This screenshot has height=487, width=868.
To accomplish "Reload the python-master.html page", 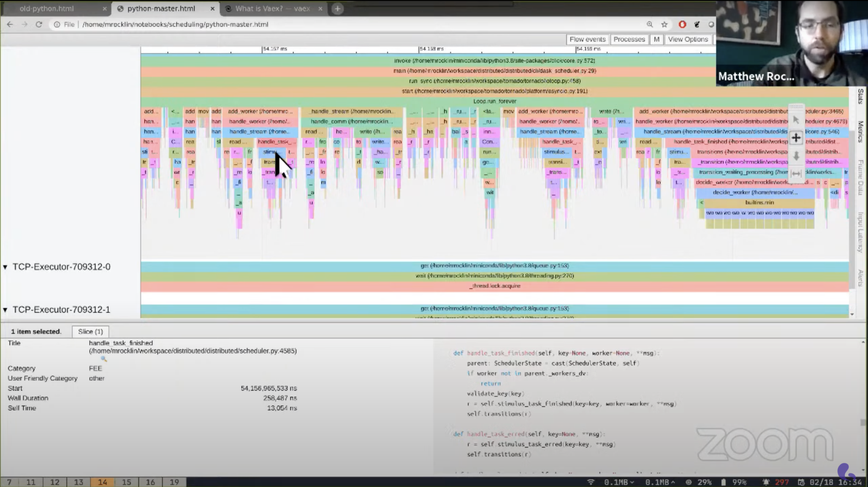I will point(39,25).
